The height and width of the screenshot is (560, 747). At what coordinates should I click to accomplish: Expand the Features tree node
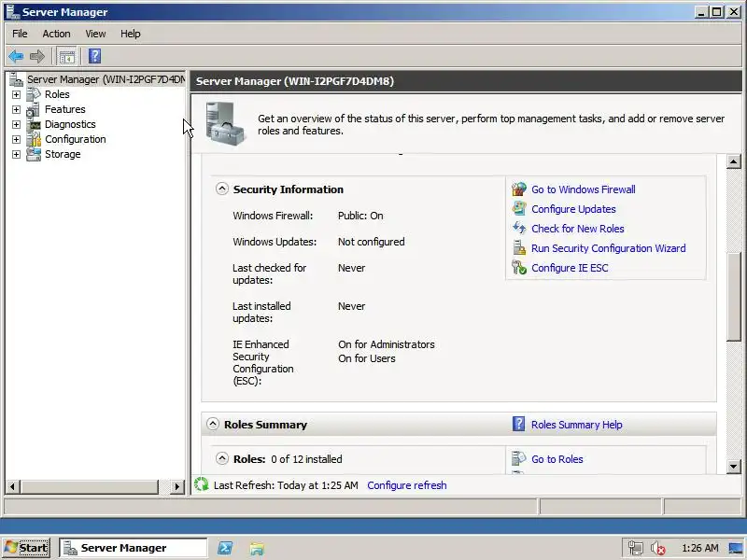[x=16, y=109]
